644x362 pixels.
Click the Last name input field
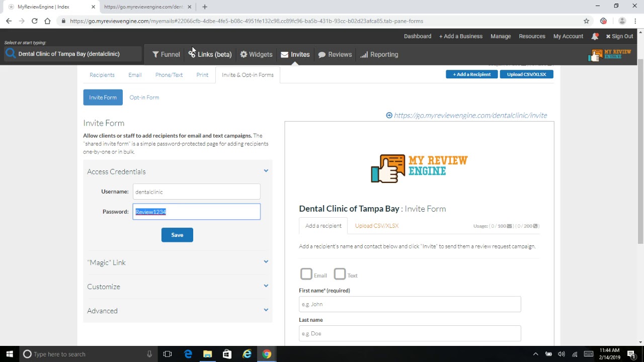410,333
